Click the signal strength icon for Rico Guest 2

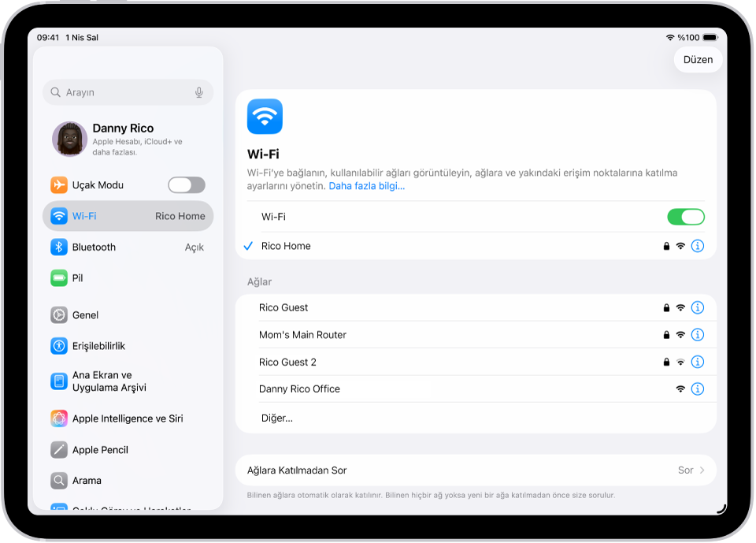(x=680, y=362)
